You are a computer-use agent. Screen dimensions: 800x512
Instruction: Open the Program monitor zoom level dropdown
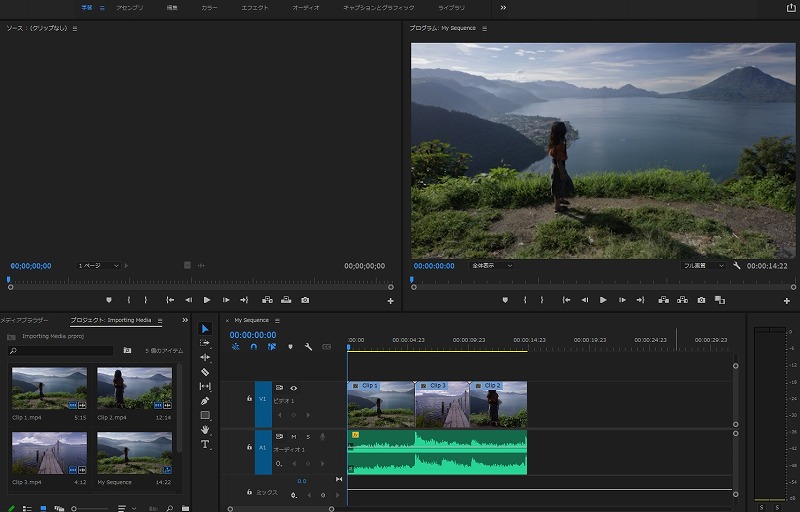[491, 266]
